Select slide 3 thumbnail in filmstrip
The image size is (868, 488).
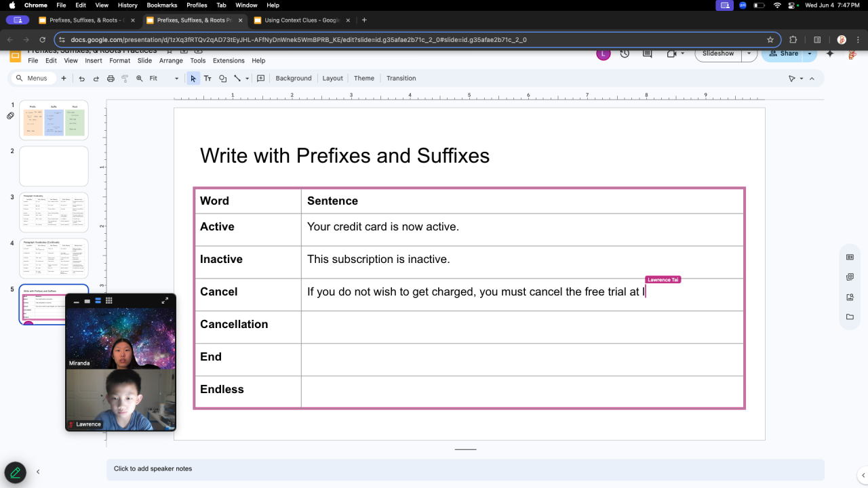(x=54, y=212)
